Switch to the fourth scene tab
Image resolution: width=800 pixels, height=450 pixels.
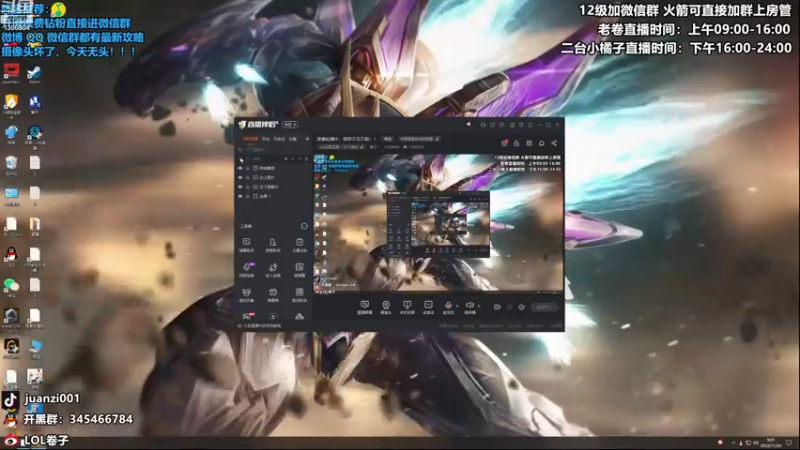(x=293, y=139)
